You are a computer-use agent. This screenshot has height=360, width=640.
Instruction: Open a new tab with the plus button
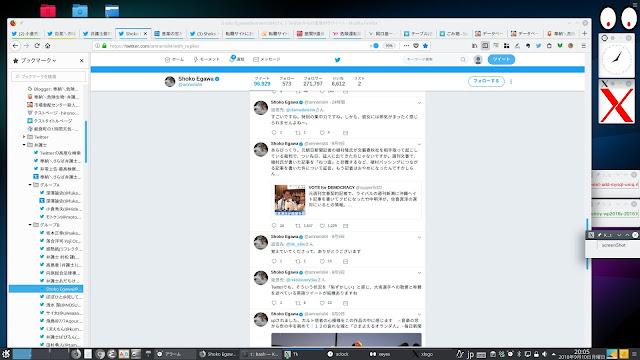pos(584,33)
